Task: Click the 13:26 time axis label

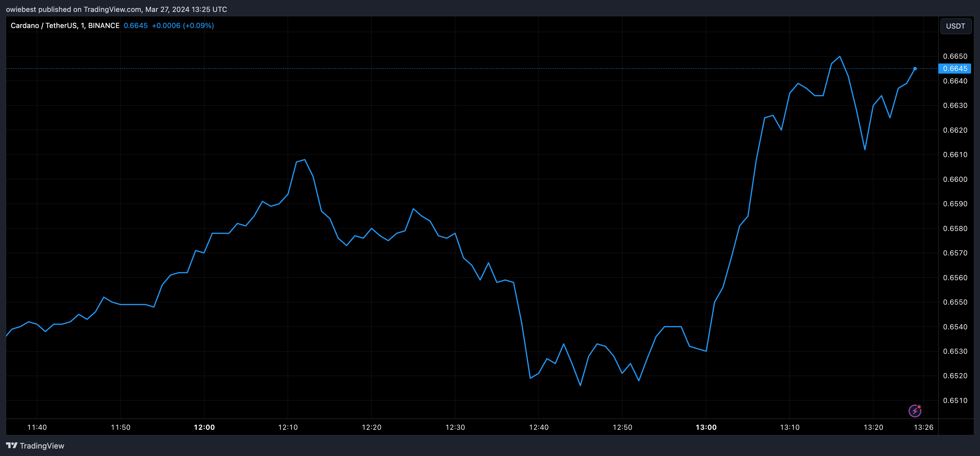Action: pyautogui.click(x=924, y=427)
